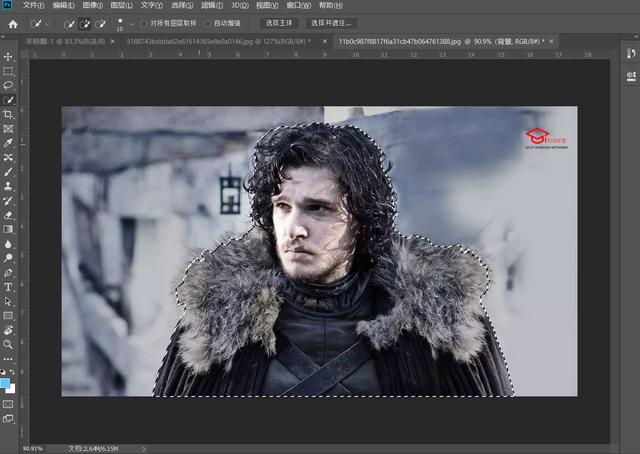Open the 选择 menu

pos(182,5)
